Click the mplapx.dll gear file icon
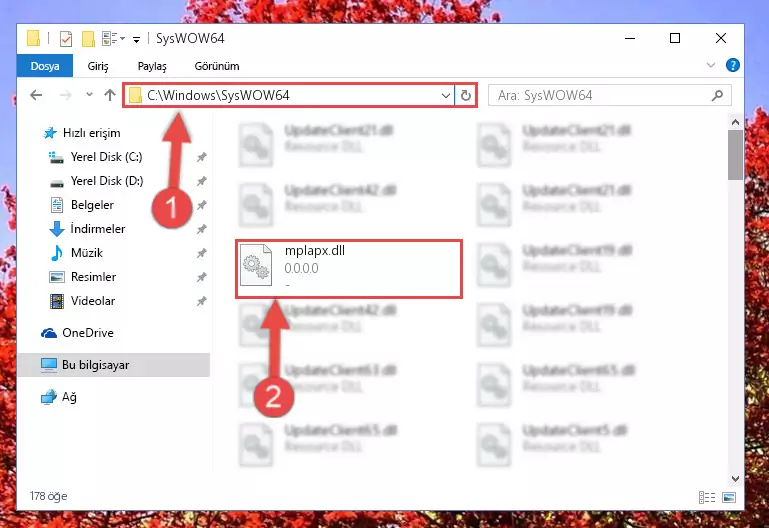The image size is (769, 528). pyautogui.click(x=256, y=265)
